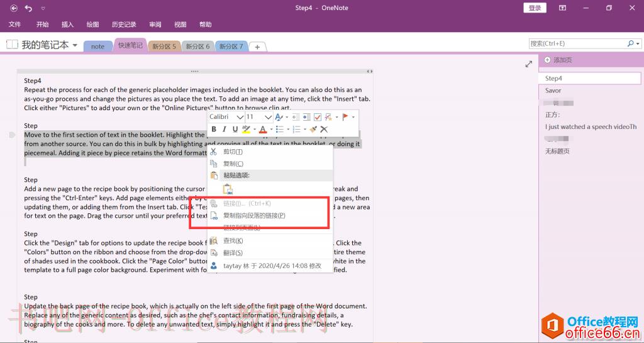644x343 pixels.
Task: Apply numbered list formatting
Action: [297, 130]
